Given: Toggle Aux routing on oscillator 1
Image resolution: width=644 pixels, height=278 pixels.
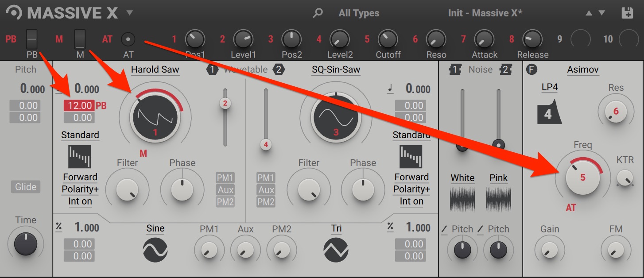Looking at the screenshot, I should (x=225, y=190).
